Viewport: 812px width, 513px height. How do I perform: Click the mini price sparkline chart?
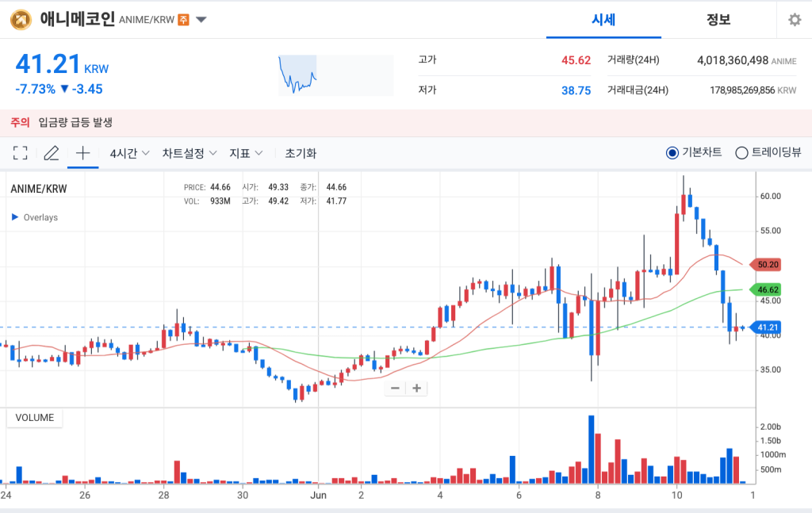[x=335, y=75]
